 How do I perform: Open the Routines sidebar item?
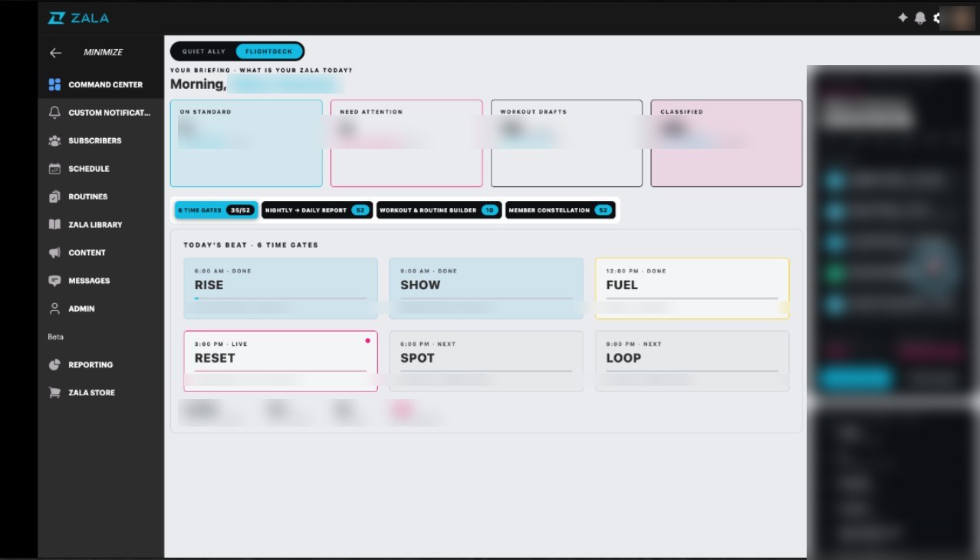(x=100, y=196)
